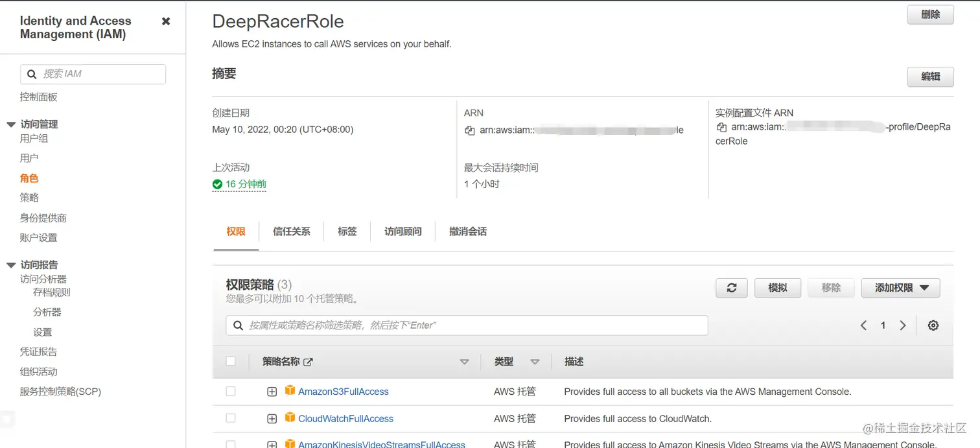The image size is (980, 448).
Task: Open 访问分析器 in the sidebar
Action: click(43, 279)
